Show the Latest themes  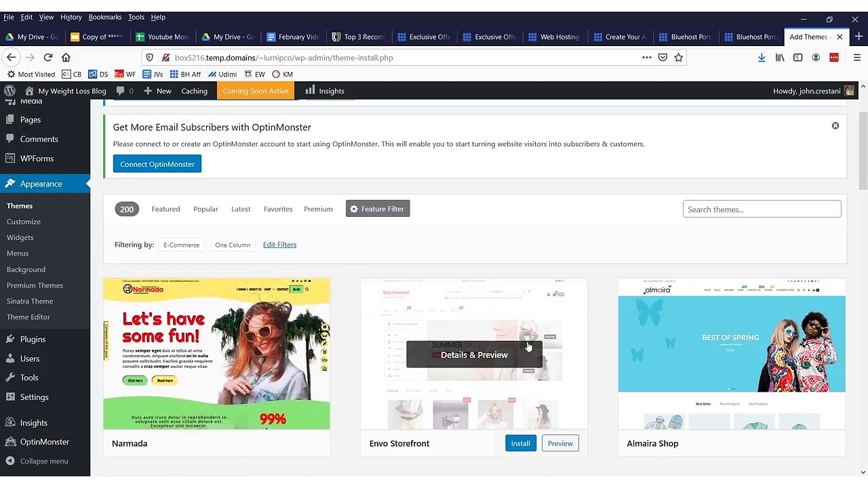coord(241,209)
